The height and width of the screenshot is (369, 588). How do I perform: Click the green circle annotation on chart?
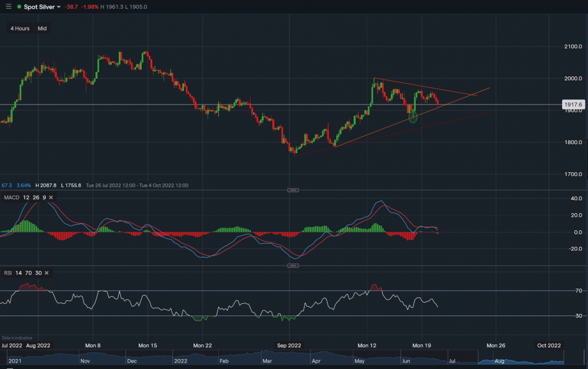point(413,118)
